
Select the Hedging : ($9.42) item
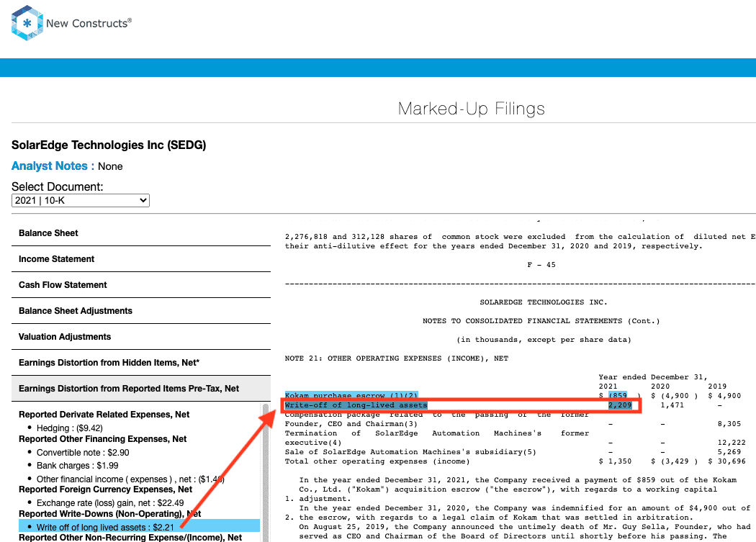click(69, 428)
